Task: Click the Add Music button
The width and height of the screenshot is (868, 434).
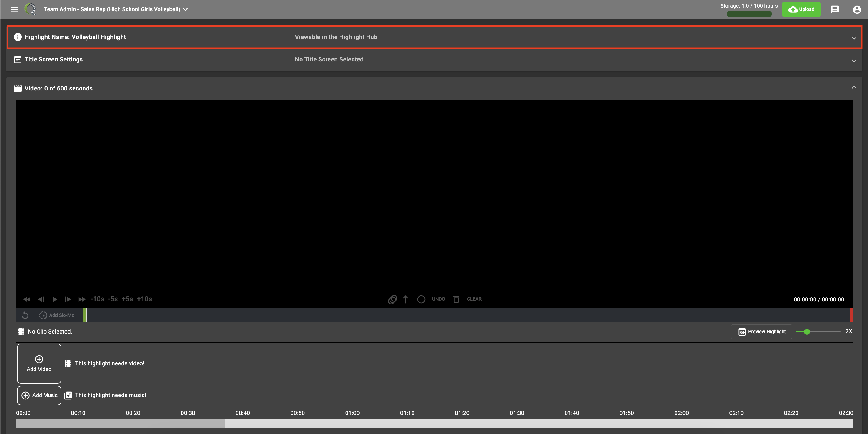Action: [x=39, y=395]
